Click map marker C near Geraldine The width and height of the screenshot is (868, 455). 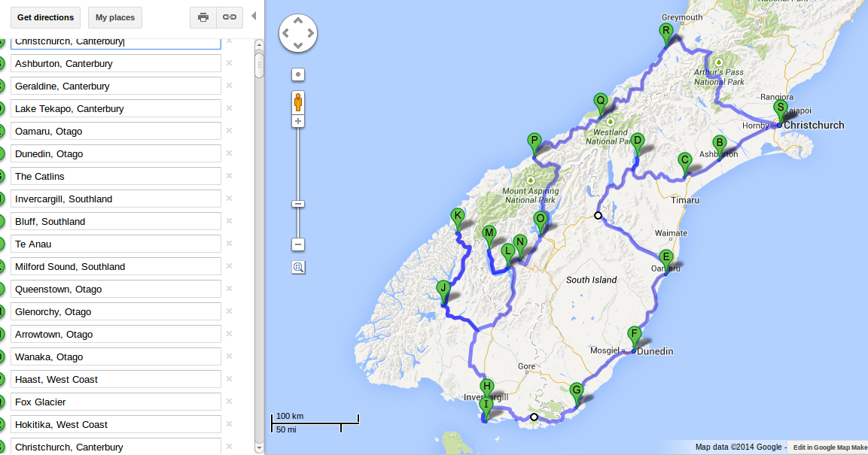685,165
